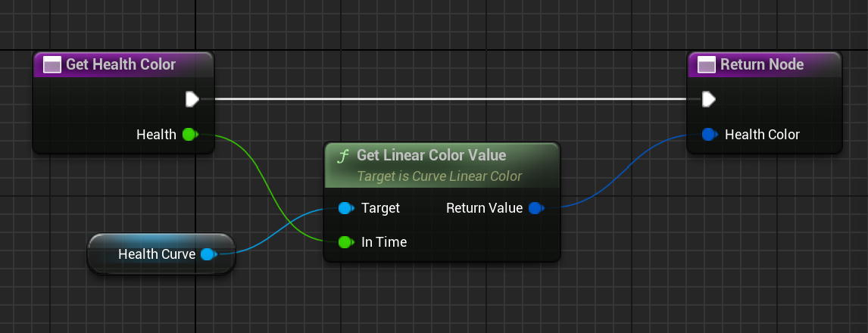This screenshot has width=868, height=333.
Task: Click the 'Target is Curve Linear Color' subtitle
Action: 439,176
